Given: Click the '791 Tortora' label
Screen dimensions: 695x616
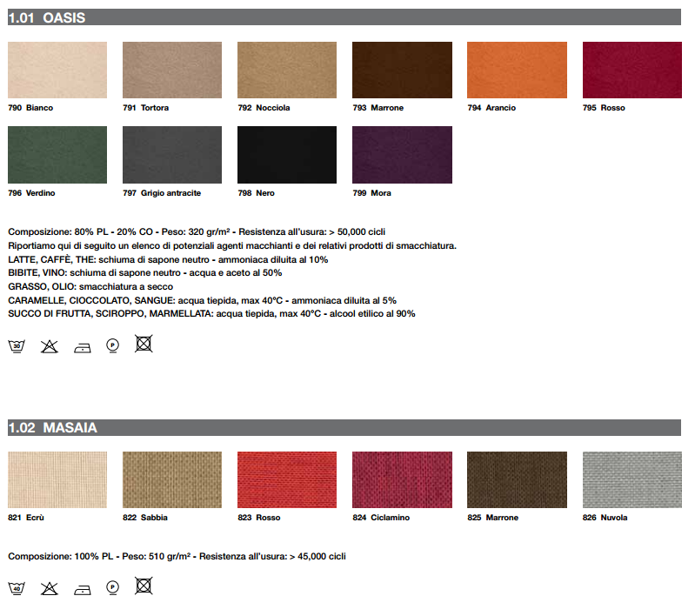Looking at the screenshot, I should (x=146, y=108).
